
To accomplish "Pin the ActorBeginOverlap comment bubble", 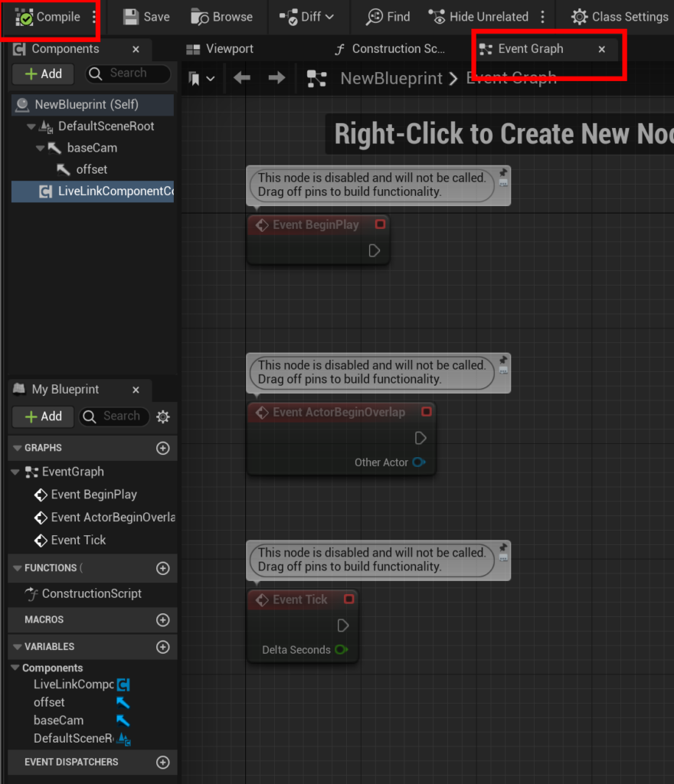I will (503, 360).
